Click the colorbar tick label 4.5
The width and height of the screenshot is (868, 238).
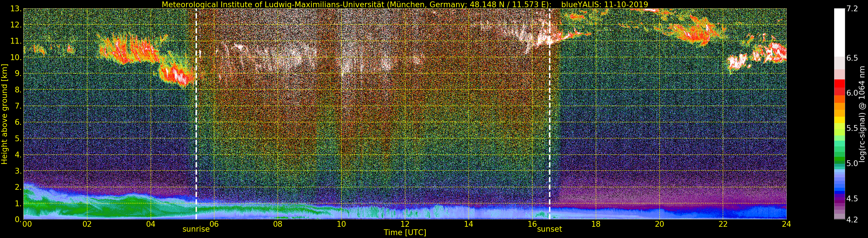[852, 199]
